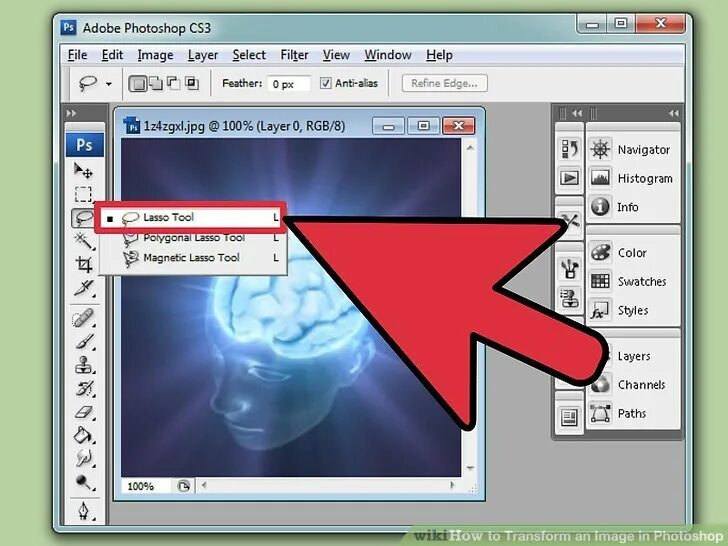This screenshot has width=728, height=546.
Task: Click the Refine Edge button
Action: tap(444, 83)
